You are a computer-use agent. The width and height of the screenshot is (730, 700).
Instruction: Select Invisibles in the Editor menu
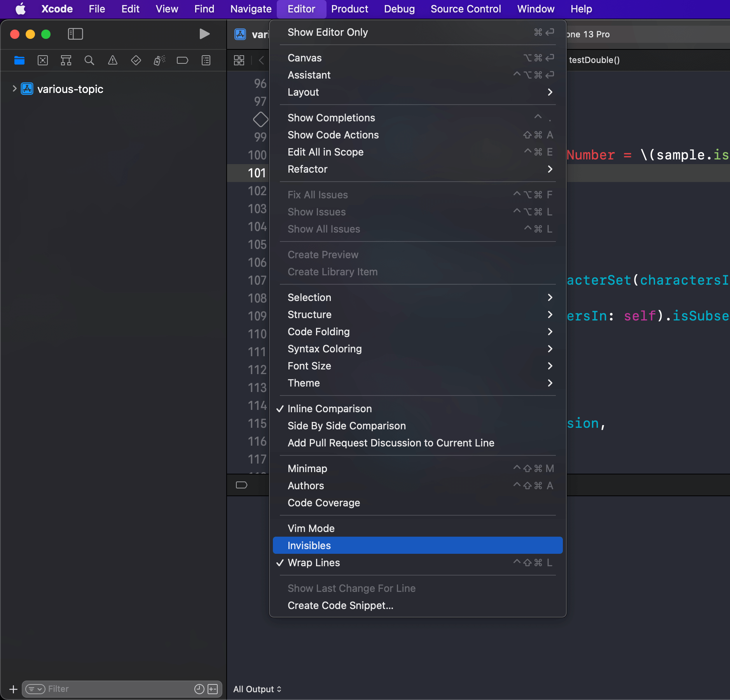coord(309,545)
